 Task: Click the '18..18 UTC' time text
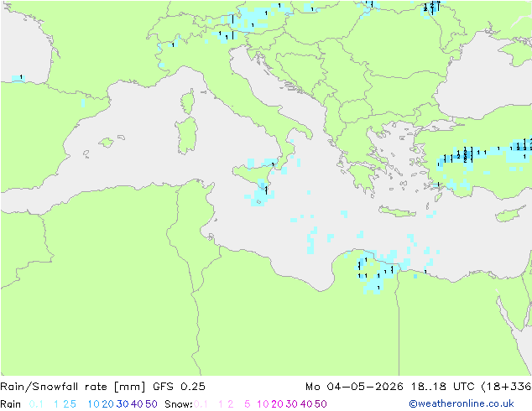coord(443,387)
